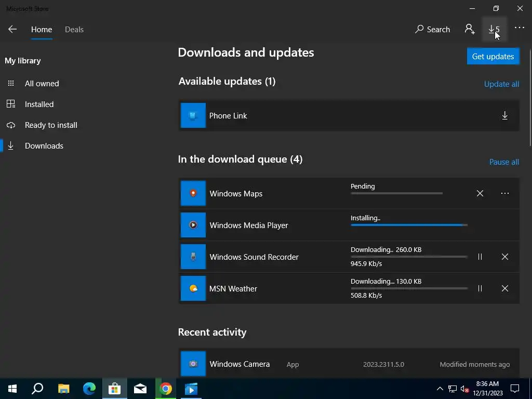Viewport: 532px width, 399px height.
Task: Cancel the Windows Sound Recorder download
Action: pos(505,257)
